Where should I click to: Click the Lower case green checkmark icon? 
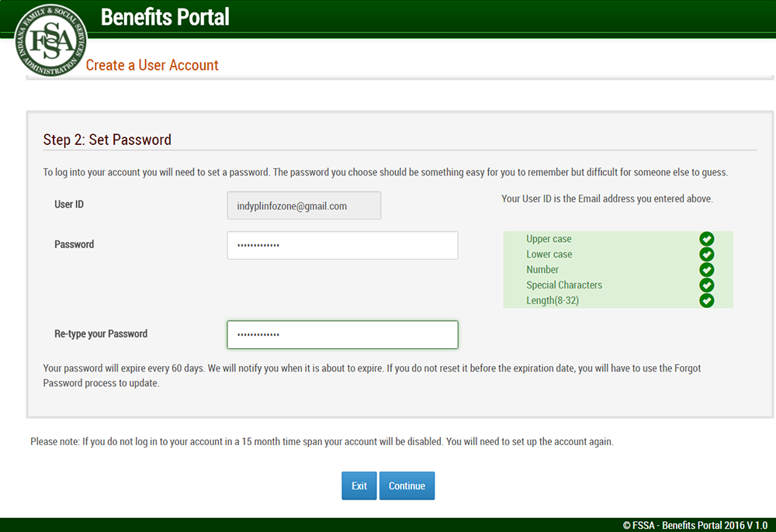point(707,254)
